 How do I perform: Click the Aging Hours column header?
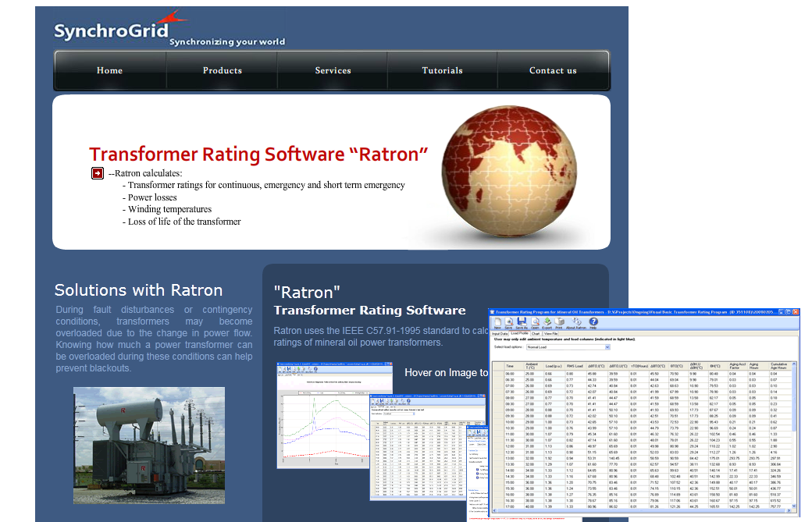(758, 366)
